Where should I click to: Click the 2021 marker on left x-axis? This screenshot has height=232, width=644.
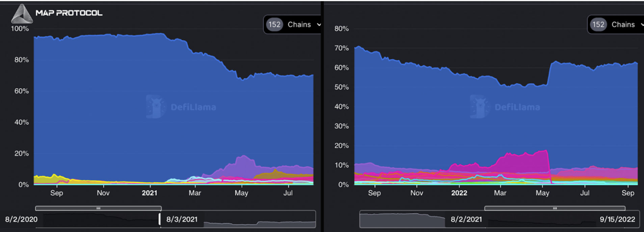[150, 193]
